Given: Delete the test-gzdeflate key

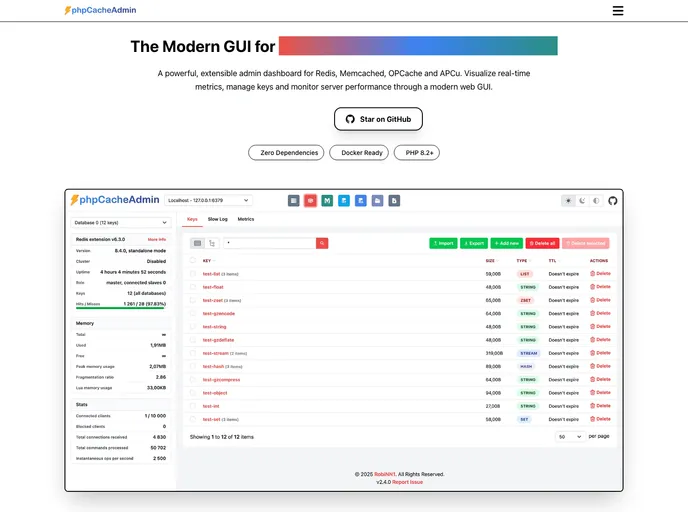Looking at the screenshot, I should [600, 340].
